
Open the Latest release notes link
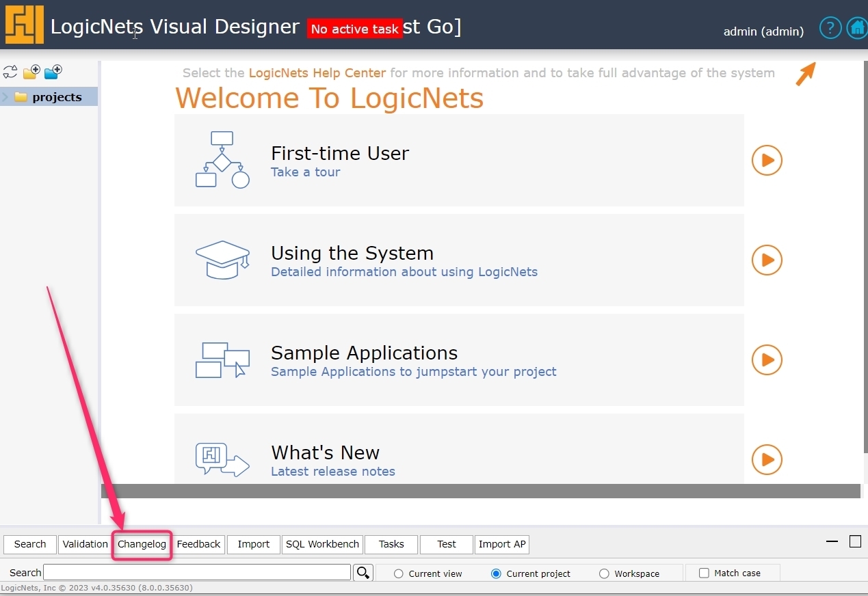point(333,472)
